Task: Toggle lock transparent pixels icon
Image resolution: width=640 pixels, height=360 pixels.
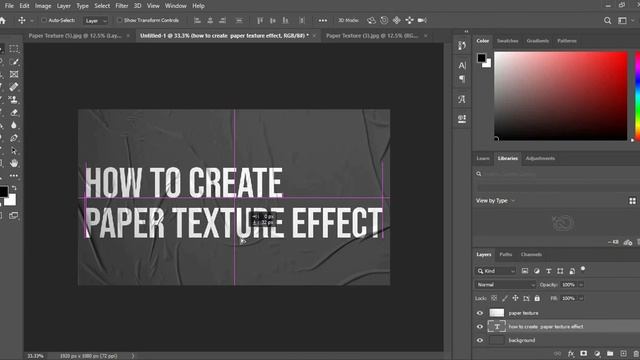Action: 494,298
